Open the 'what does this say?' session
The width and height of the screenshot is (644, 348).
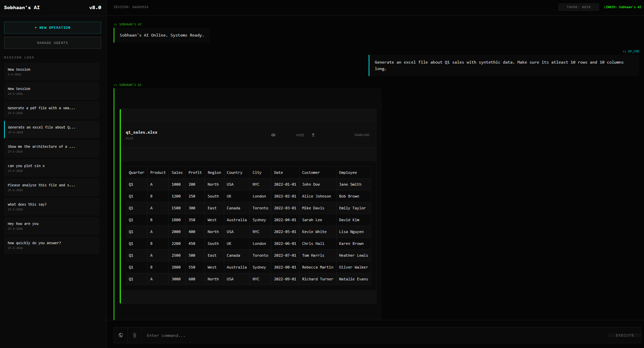coord(51,206)
